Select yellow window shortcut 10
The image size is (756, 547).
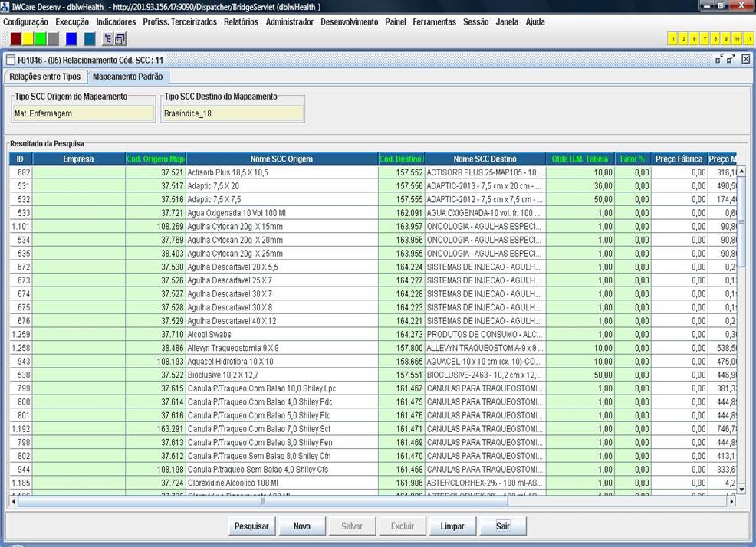click(737, 38)
